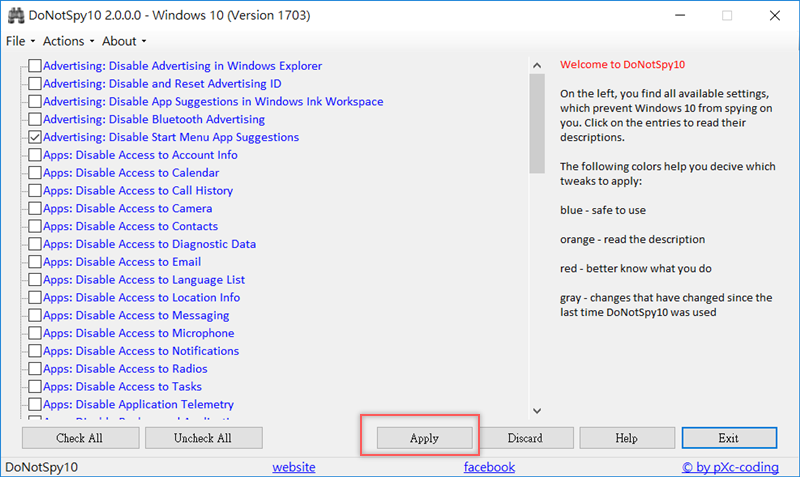Screen dimensions: 800x477
Task: Open the About menu
Action: click(x=124, y=41)
